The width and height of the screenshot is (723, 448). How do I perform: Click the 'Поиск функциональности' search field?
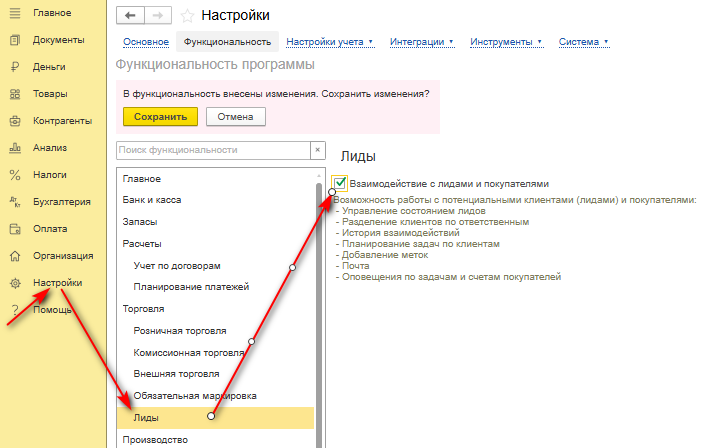[212, 150]
